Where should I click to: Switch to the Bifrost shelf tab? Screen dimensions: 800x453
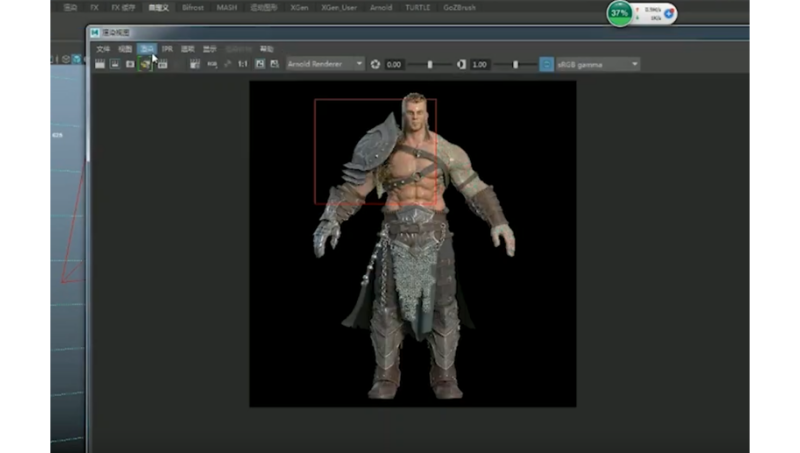(x=193, y=7)
